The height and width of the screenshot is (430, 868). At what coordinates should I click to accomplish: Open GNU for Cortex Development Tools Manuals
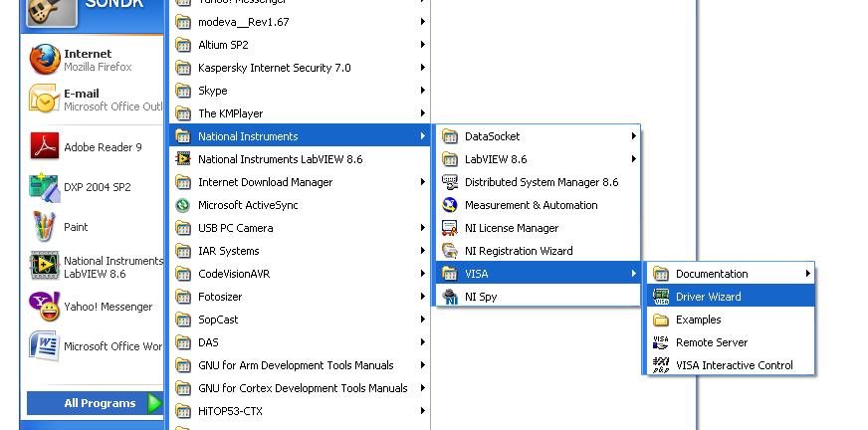pyautogui.click(x=300, y=388)
